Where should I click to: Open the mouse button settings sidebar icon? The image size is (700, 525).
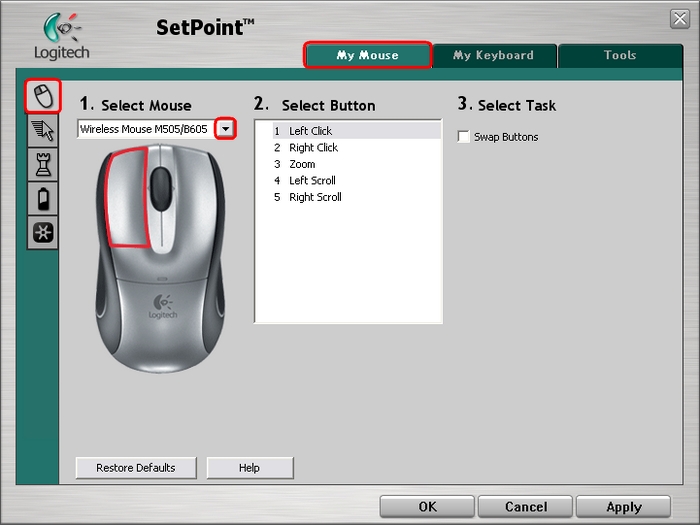tap(43, 96)
